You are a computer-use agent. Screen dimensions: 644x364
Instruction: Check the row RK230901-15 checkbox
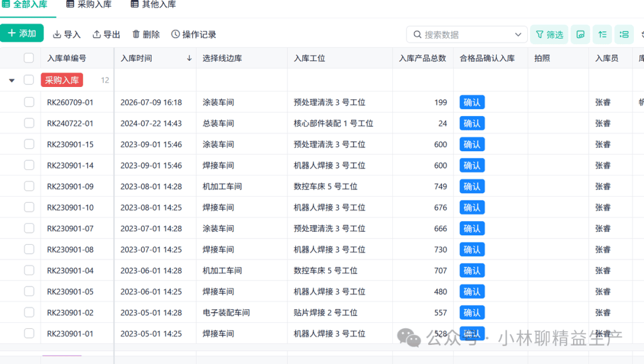click(x=29, y=144)
